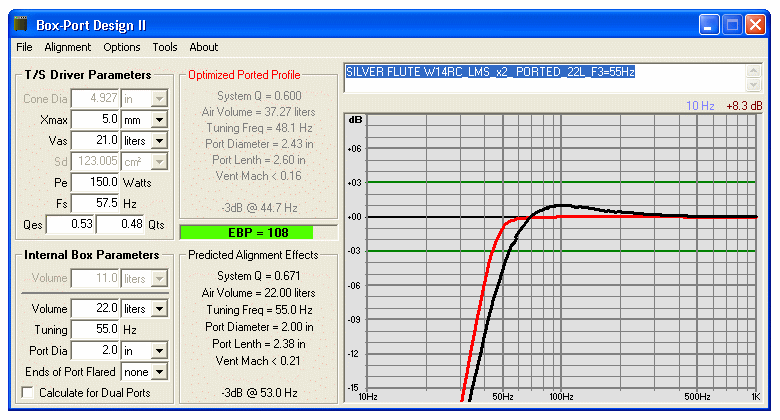
Task: Open the Vas units dropdown (liters)
Action: point(159,141)
